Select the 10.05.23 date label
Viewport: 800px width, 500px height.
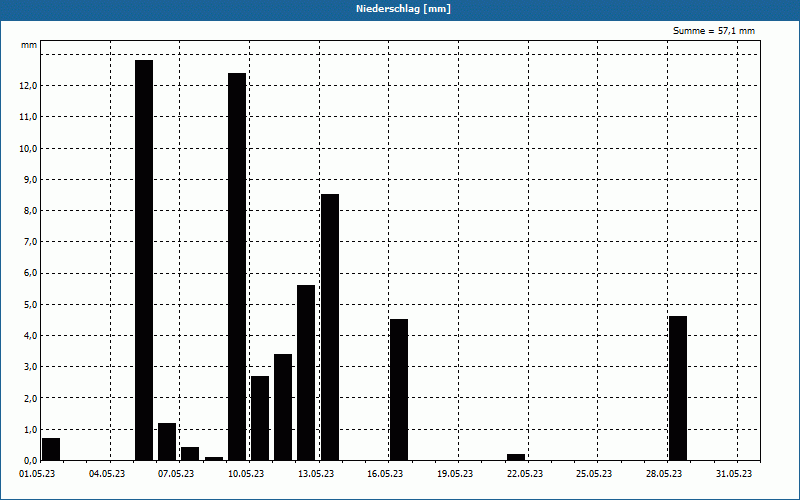pos(246,474)
